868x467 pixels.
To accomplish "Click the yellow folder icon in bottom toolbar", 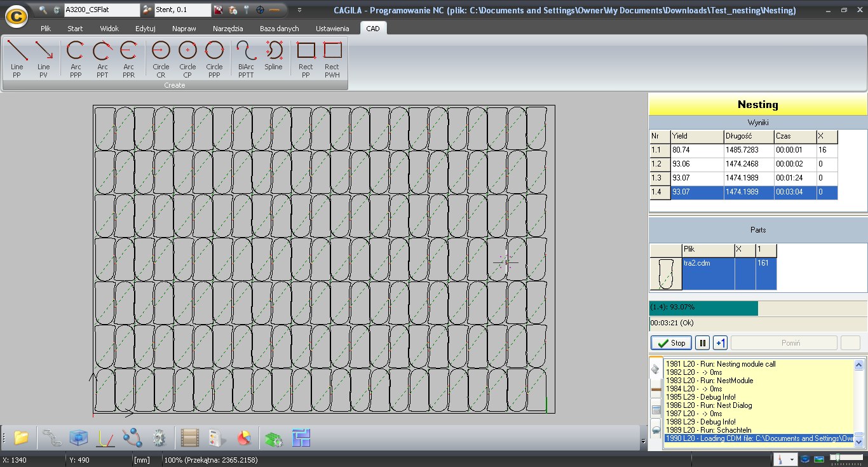I will [22, 438].
